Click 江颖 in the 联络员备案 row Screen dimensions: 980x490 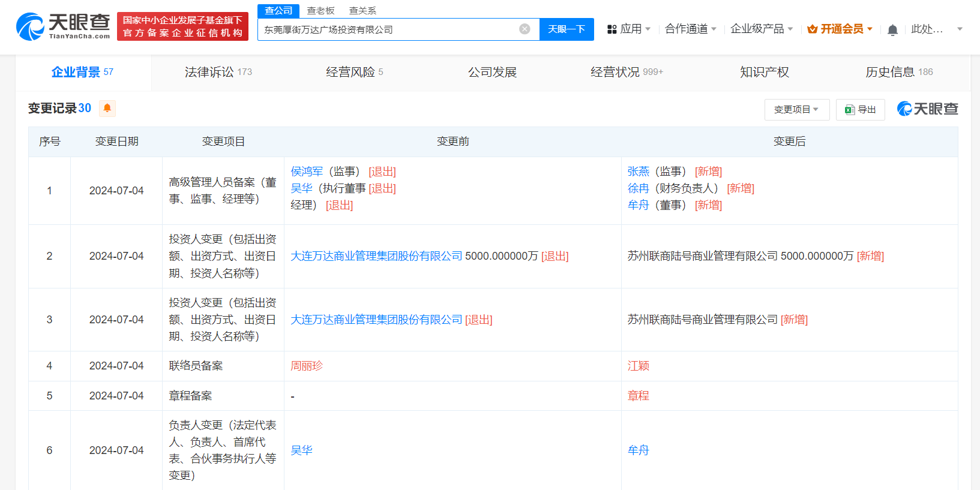coord(639,366)
